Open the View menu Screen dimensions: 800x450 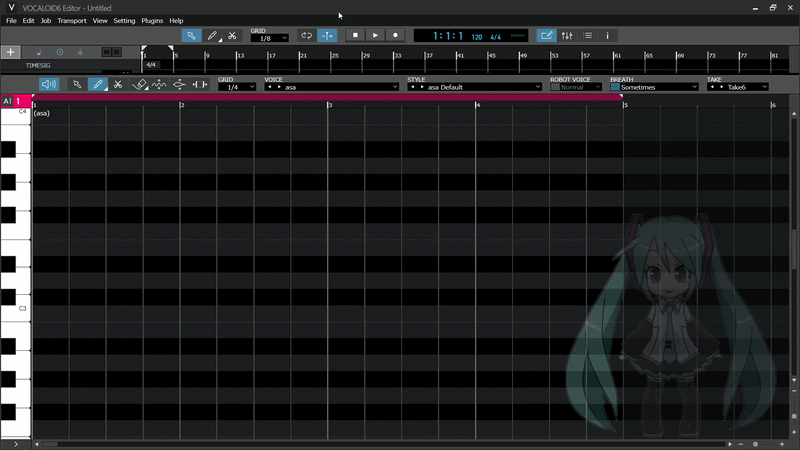(x=100, y=21)
